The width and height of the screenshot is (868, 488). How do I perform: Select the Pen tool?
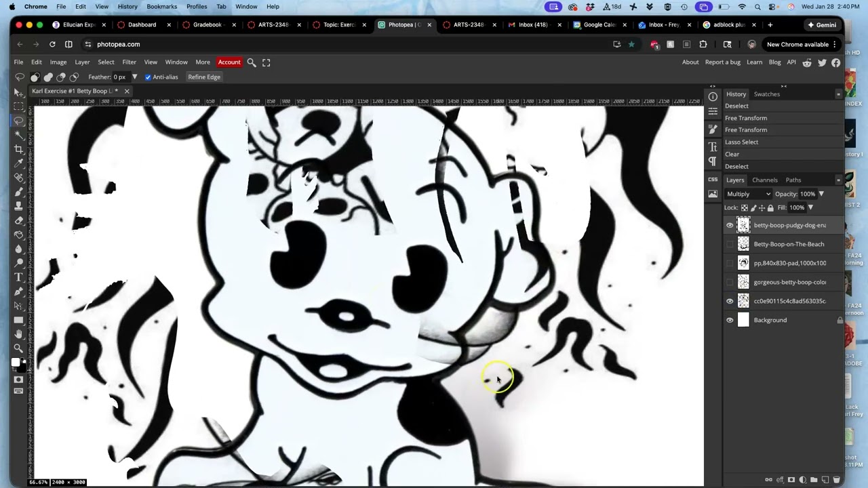coord(19,291)
